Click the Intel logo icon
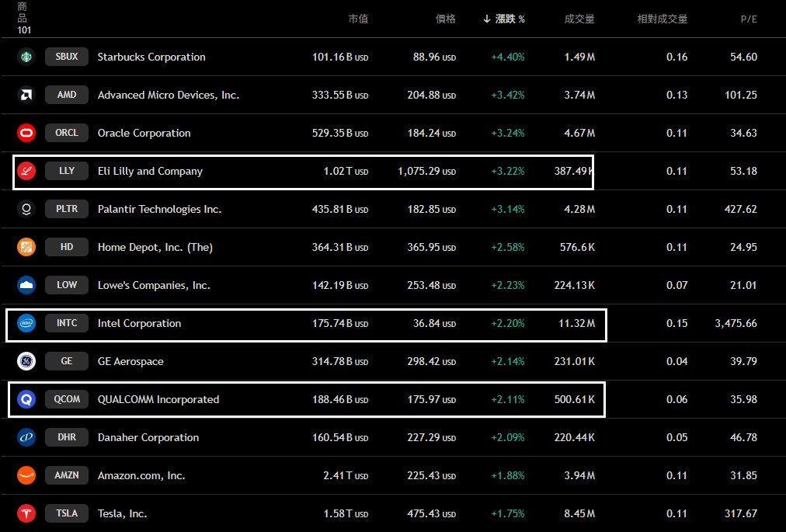 [x=26, y=323]
